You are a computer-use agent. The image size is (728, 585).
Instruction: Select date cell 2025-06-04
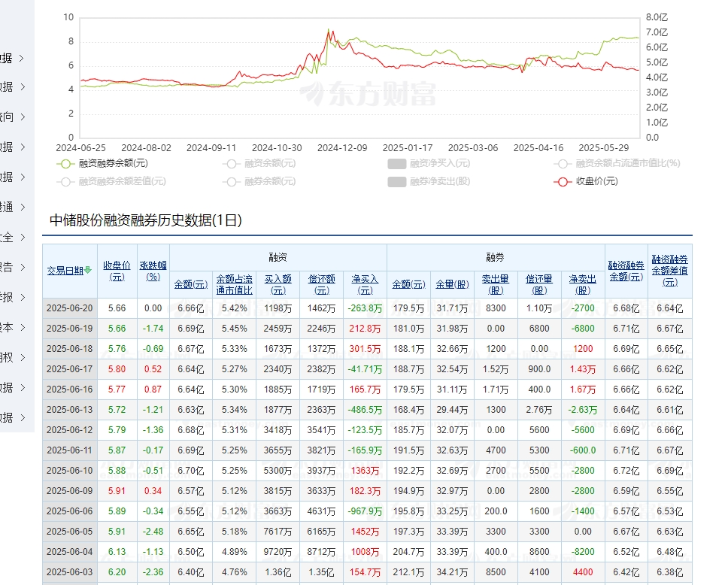coord(70,552)
